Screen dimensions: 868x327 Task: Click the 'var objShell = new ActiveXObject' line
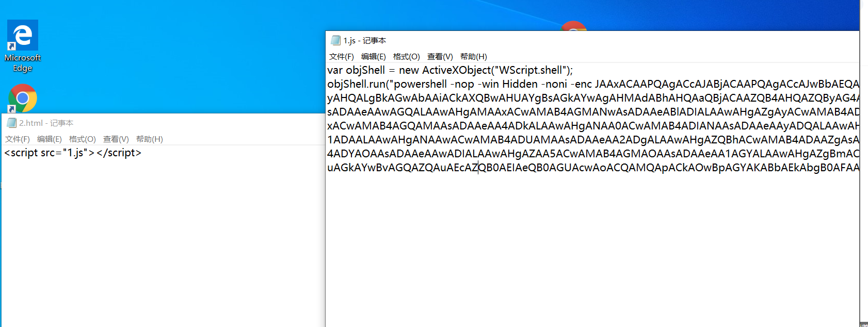tap(450, 70)
